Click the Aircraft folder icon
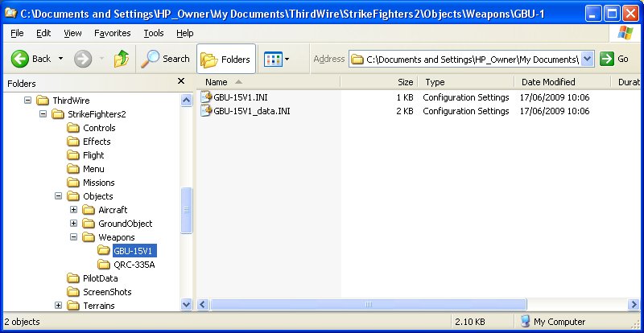The width and height of the screenshot is (644, 333). pos(89,210)
